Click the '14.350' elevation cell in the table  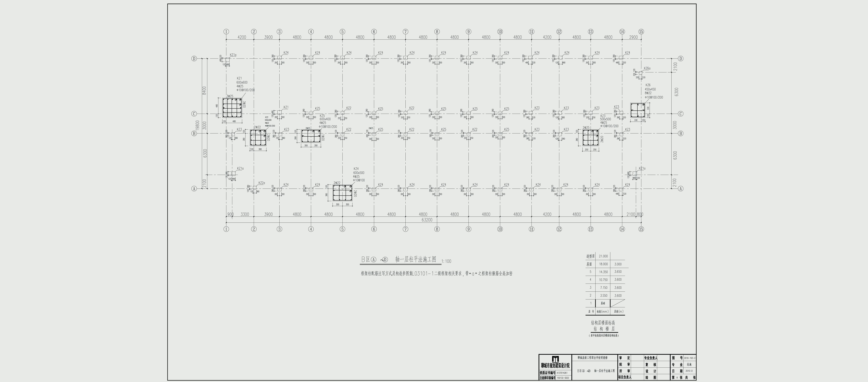click(603, 272)
